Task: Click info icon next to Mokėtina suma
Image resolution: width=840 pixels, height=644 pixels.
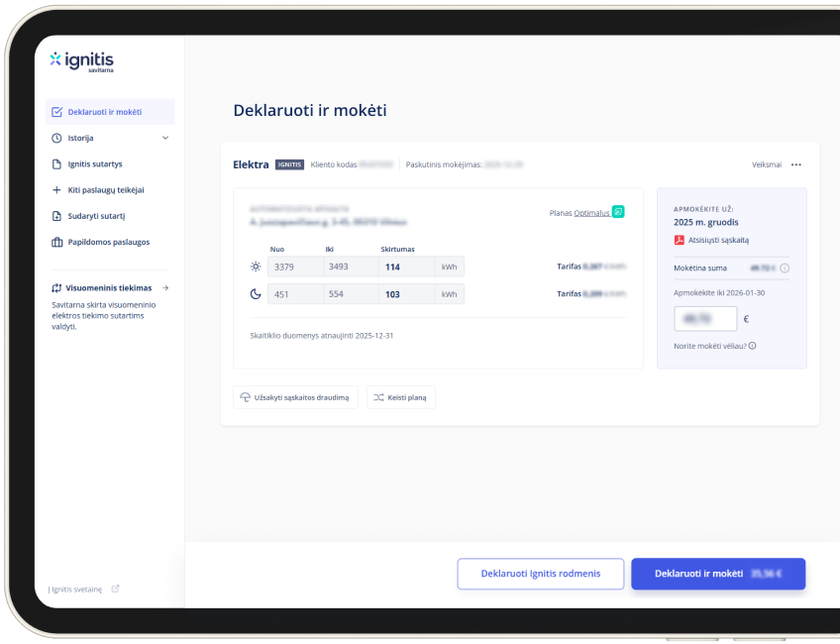Action: (x=785, y=268)
